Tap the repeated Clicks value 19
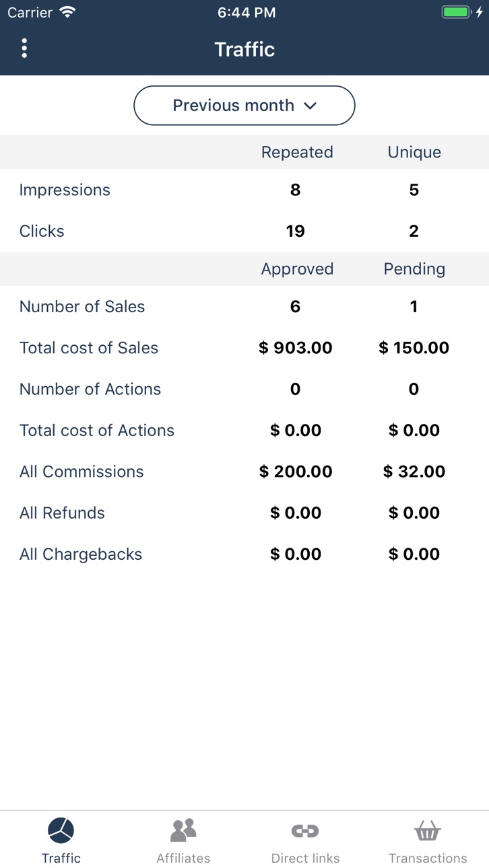This screenshot has height=868, width=489. pyautogui.click(x=295, y=231)
